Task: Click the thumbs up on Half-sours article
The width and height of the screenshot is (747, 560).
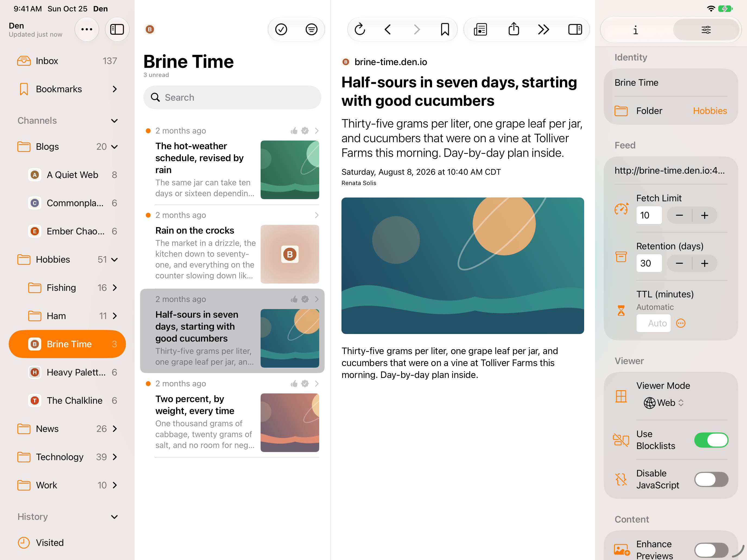Action: 294,299
